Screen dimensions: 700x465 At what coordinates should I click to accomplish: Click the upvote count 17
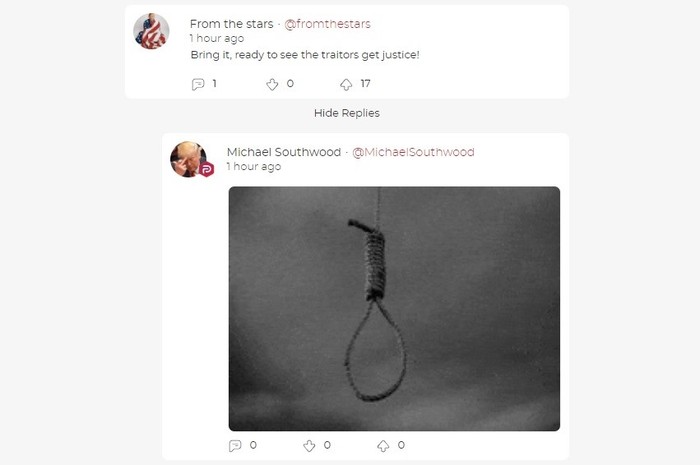366,83
